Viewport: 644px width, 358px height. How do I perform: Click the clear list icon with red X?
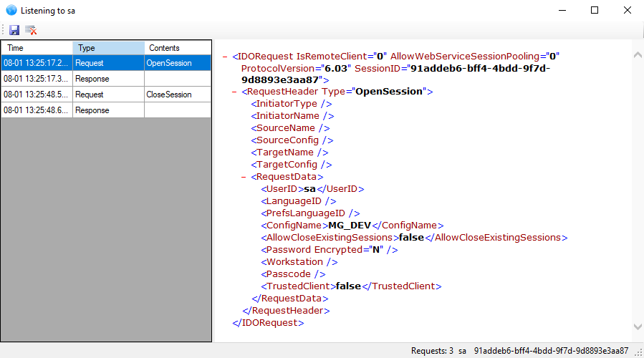coord(31,30)
